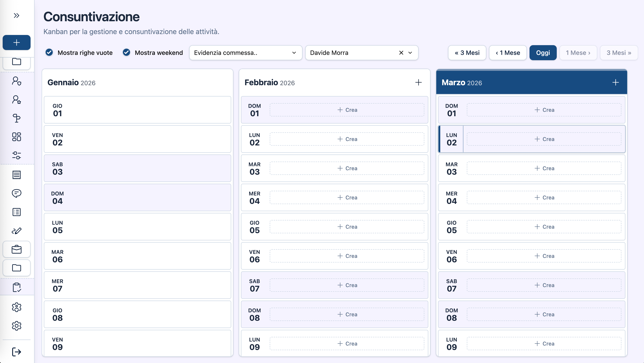Image resolution: width=644 pixels, height=363 pixels.
Task: Open the top folder icon in sidebar
Action: (17, 62)
